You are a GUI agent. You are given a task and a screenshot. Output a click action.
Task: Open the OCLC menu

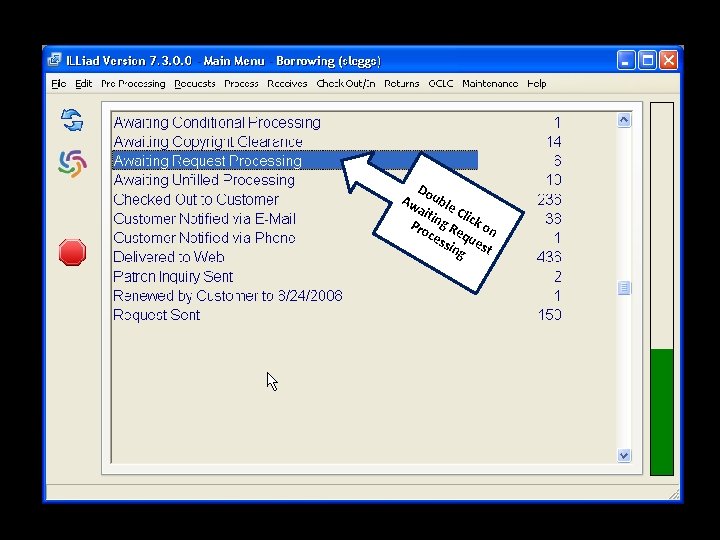coord(441,84)
